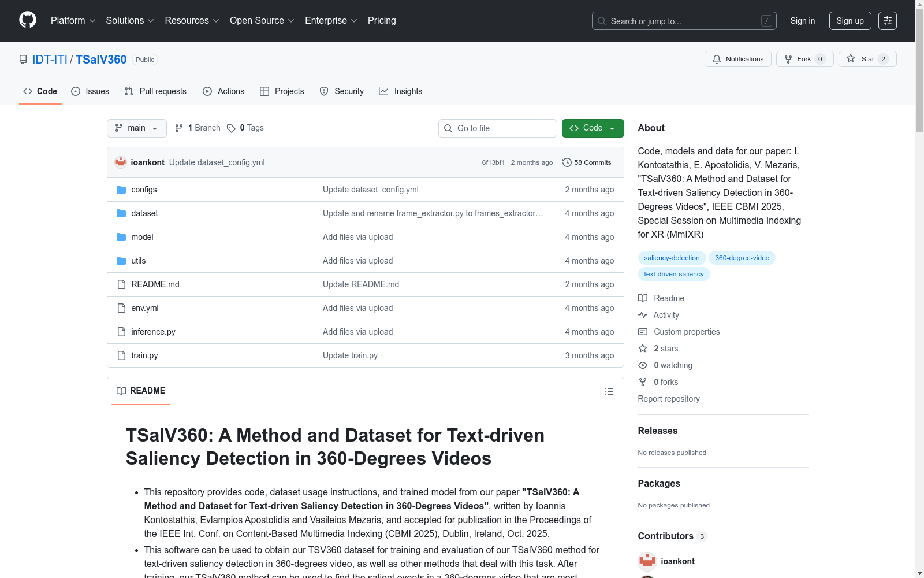This screenshot has height=578, width=924.
Task: Click the repository icon beside IDT-ITI
Action: tap(23, 60)
